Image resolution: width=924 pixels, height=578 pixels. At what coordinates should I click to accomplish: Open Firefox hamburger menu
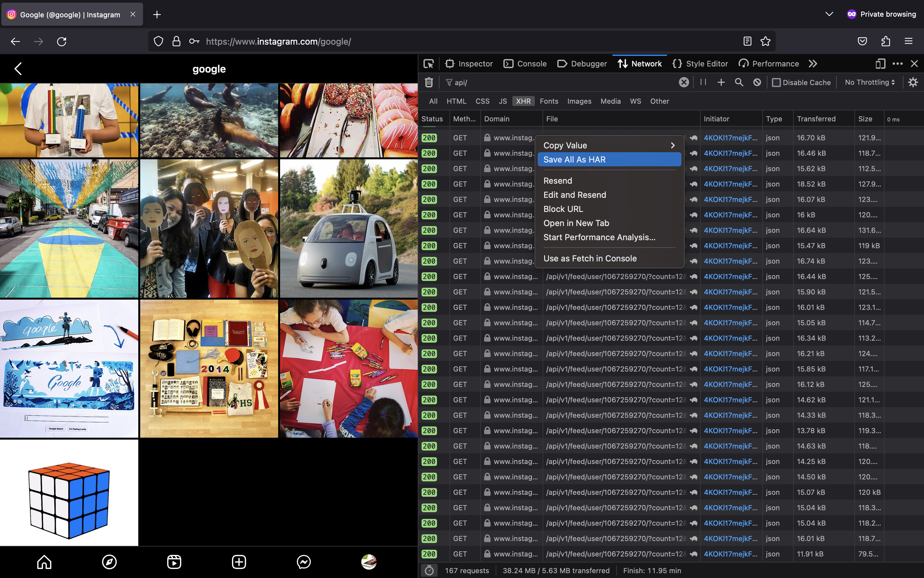909,41
